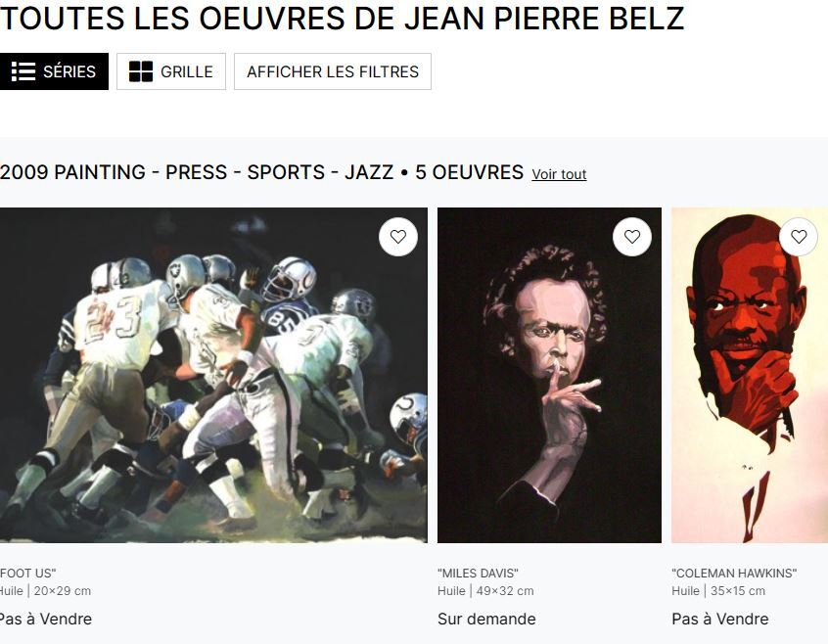Click the list icon in Séries button

tap(23, 71)
